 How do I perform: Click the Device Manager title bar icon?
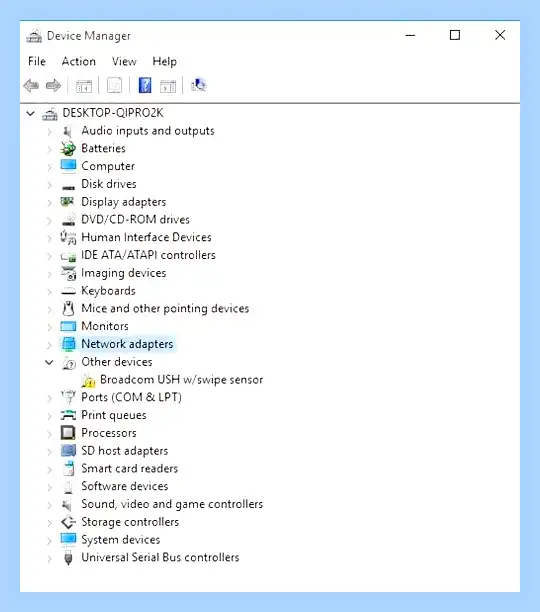click(x=34, y=36)
